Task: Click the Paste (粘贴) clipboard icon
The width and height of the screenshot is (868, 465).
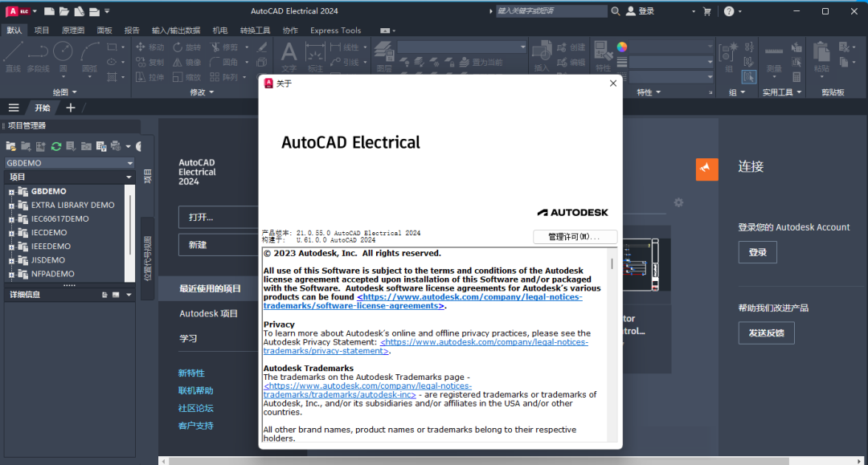Action: tap(821, 53)
